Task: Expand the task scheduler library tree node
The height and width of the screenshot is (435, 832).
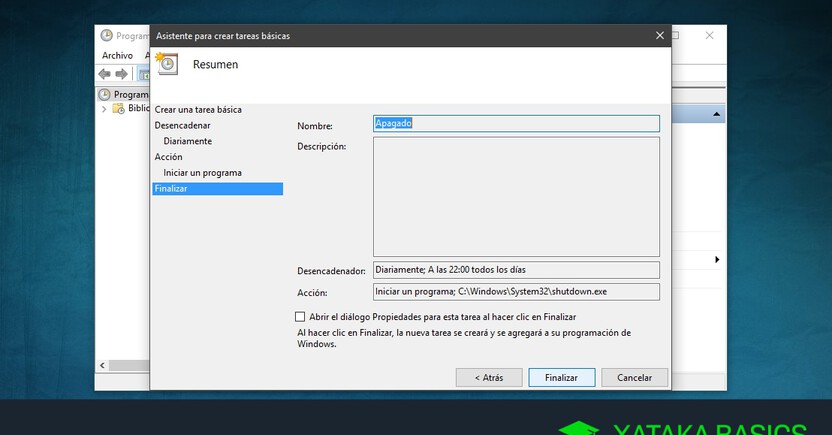Action: click(x=104, y=108)
